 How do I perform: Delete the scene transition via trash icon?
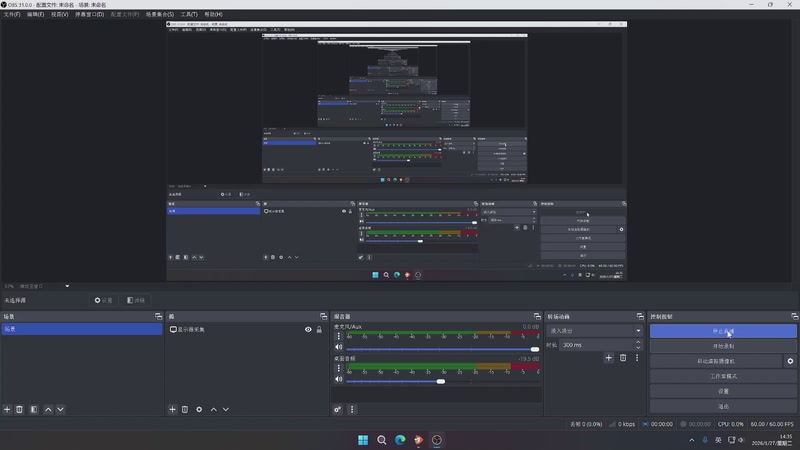[x=623, y=358]
